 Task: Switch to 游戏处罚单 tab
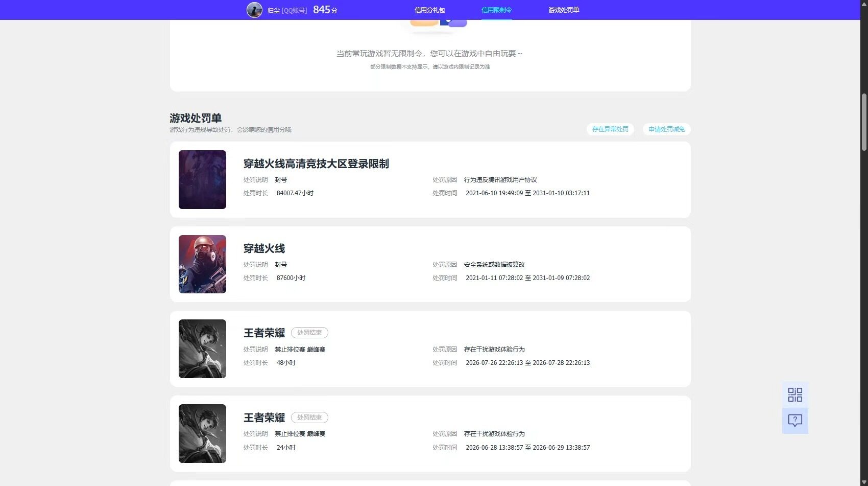coord(564,10)
